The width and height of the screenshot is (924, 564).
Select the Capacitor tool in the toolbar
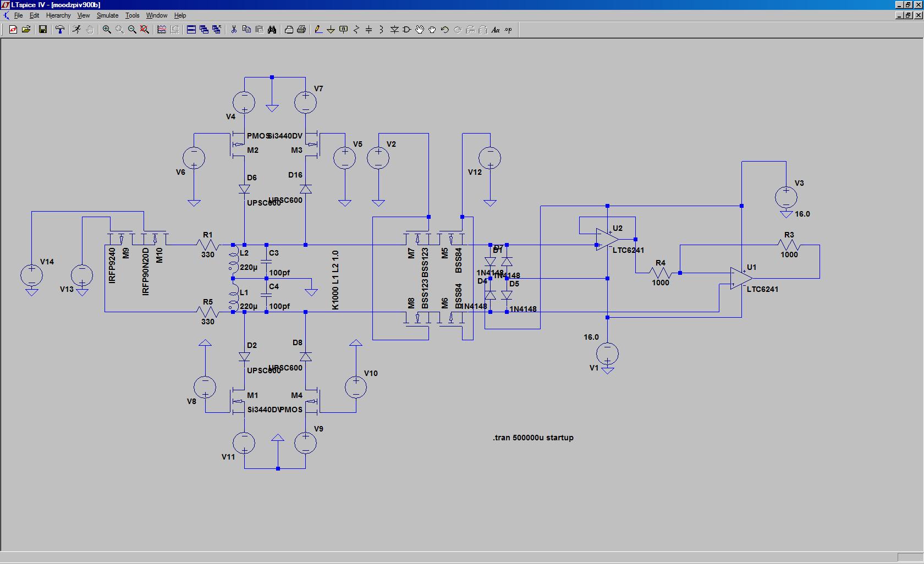coord(369,30)
